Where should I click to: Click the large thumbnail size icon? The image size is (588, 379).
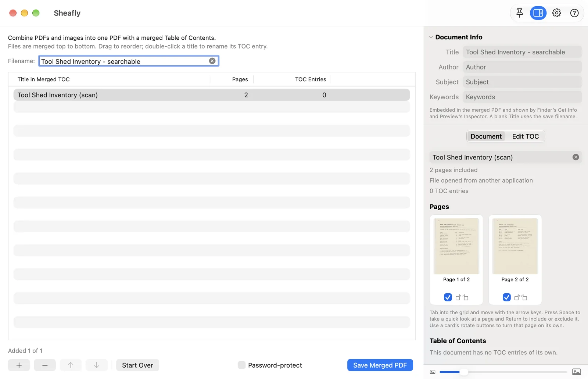[x=577, y=372]
